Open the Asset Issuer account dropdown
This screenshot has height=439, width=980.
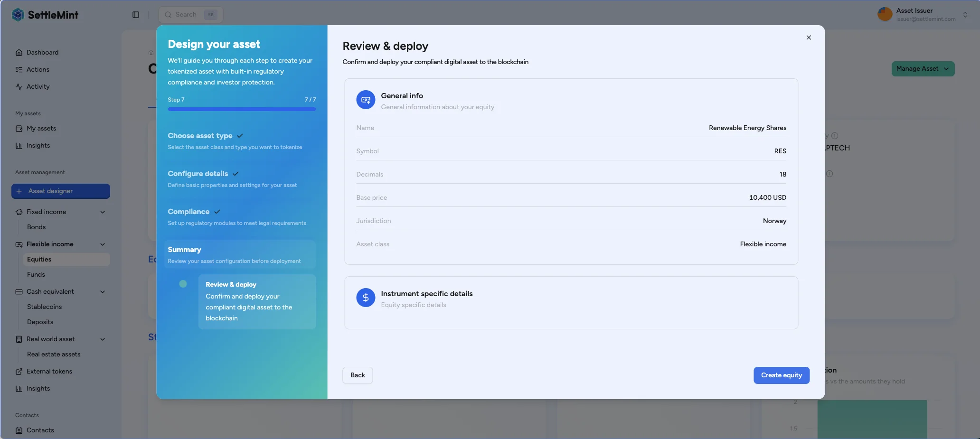coord(965,15)
